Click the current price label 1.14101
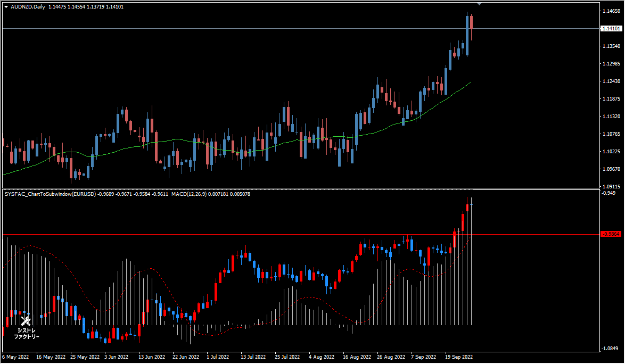625x364 pixels. point(611,29)
